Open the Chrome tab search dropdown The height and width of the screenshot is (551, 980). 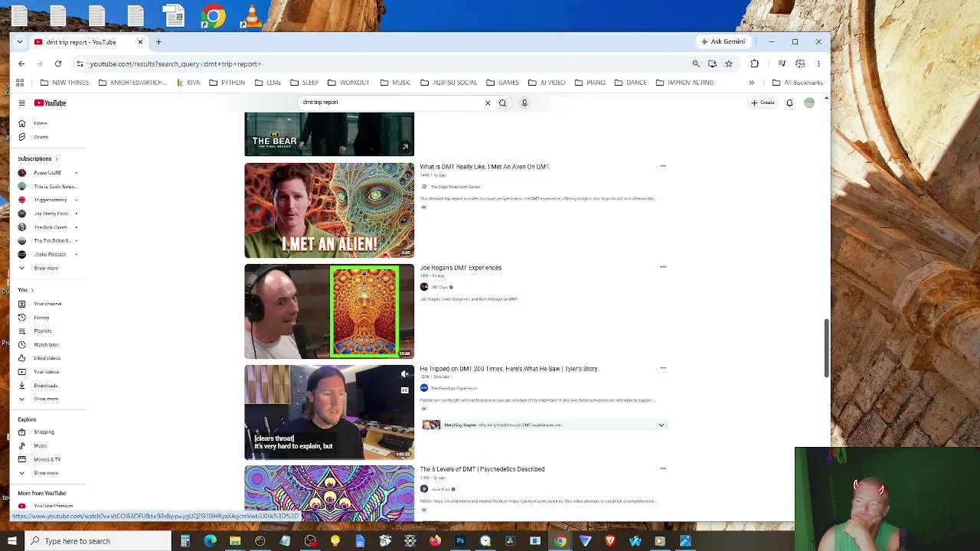21,42
